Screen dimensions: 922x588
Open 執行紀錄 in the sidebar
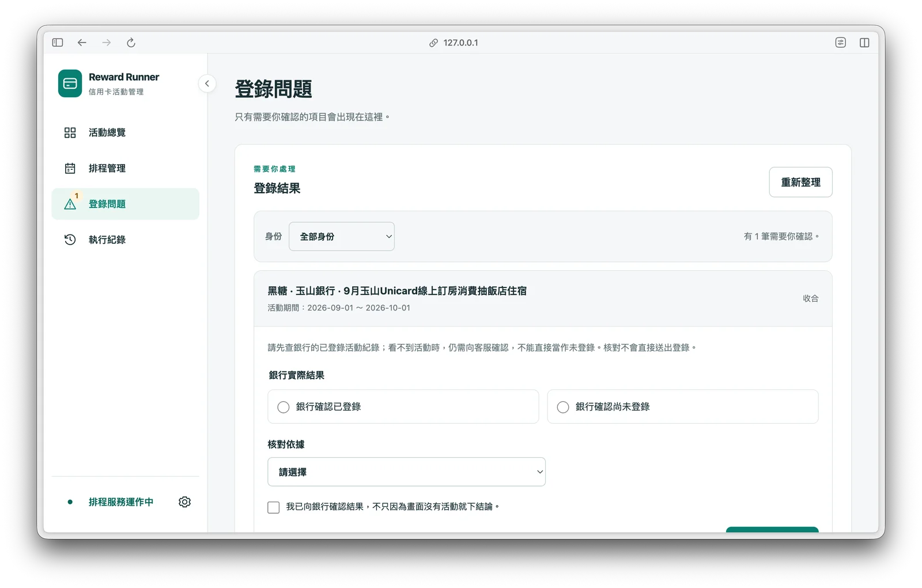pyautogui.click(x=125, y=240)
